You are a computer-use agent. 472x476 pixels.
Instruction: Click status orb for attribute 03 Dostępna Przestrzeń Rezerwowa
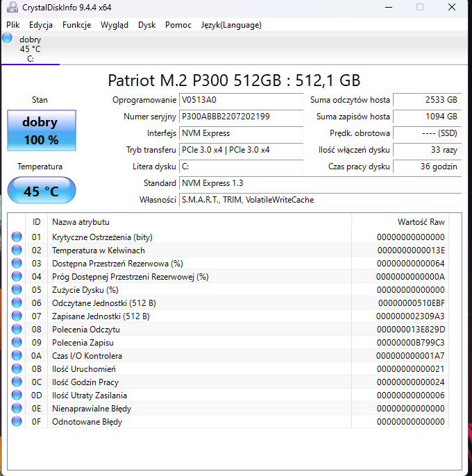pos(17,263)
